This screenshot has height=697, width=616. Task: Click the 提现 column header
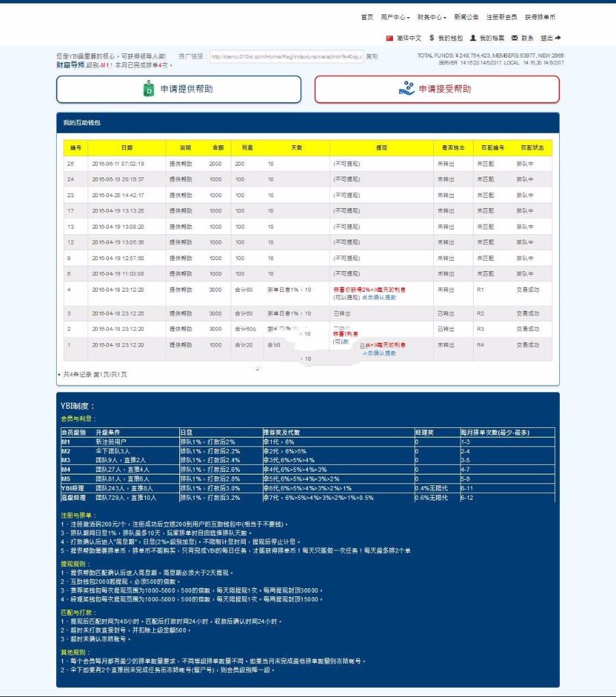(x=381, y=148)
